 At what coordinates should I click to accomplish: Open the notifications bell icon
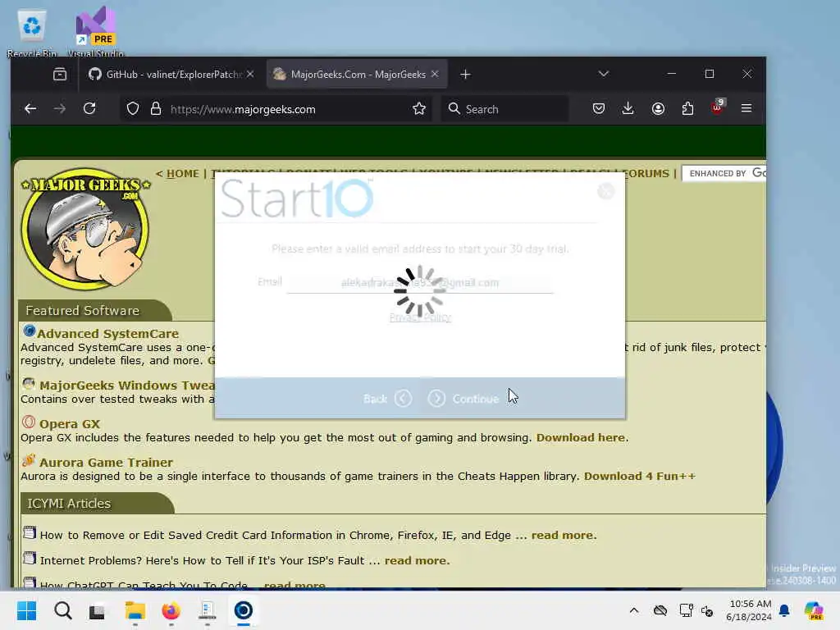784,610
